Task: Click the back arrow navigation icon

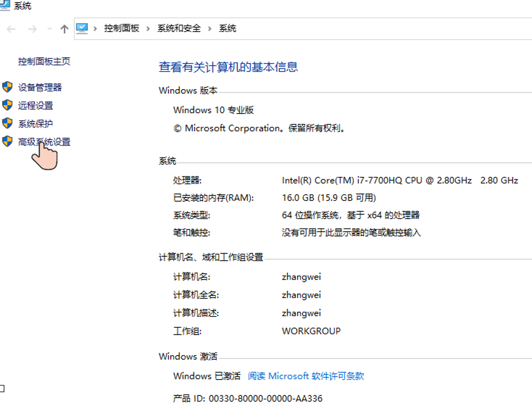Action: 11,28
